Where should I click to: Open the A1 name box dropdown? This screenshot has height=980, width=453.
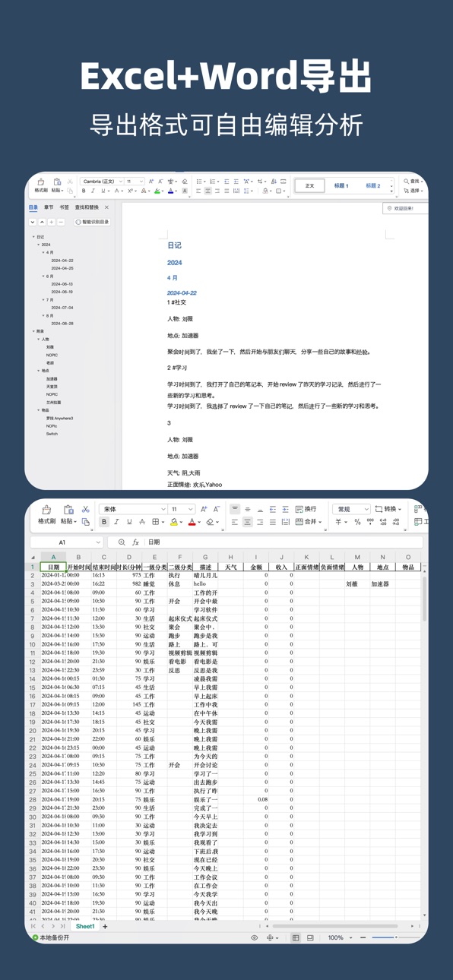pyautogui.click(x=98, y=542)
